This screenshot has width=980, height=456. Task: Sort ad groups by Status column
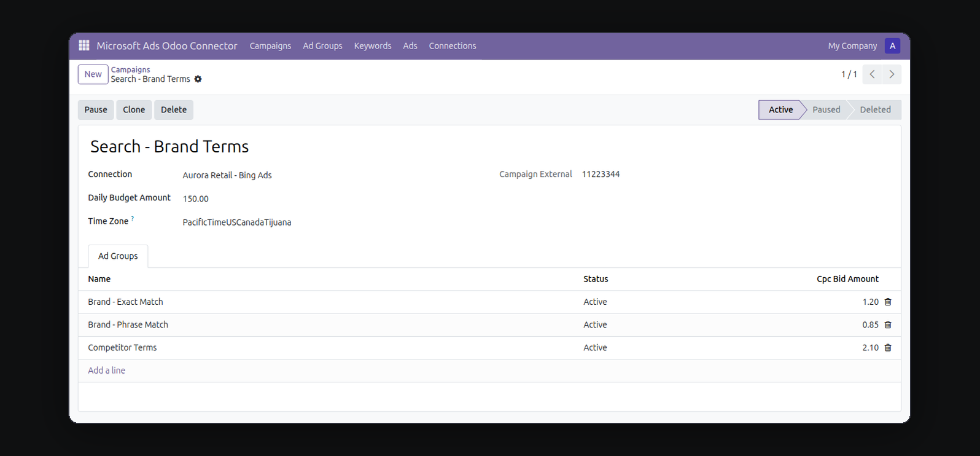[x=596, y=279]
